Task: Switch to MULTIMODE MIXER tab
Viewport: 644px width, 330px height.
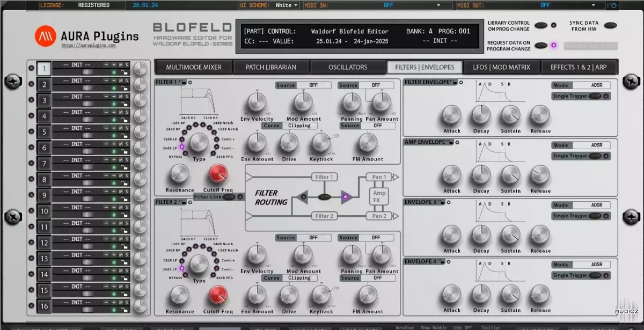Action: tap(194, 67)
